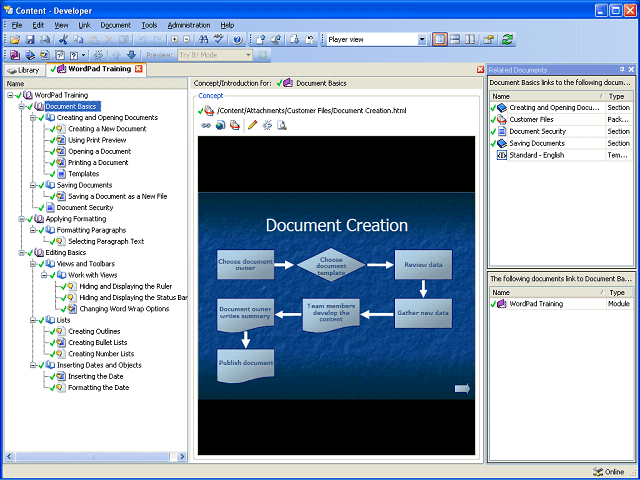640x480 pixels.
Task: Click the pencil edit icon in Concept pane
Action: click(x=252, y=125)
